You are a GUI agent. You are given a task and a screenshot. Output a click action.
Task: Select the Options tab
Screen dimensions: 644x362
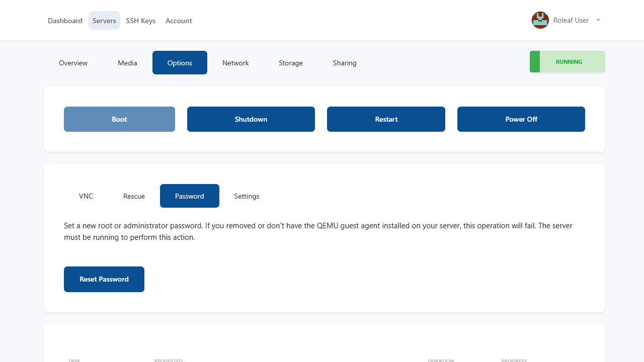180,63
